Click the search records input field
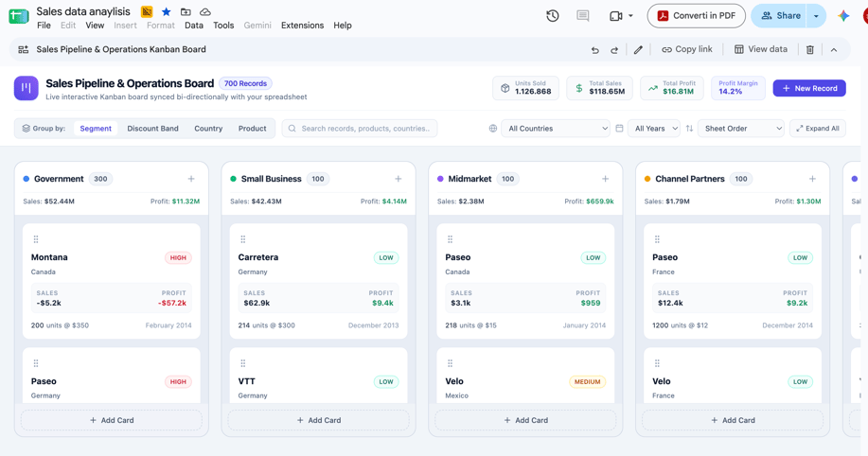The height and width of the screenshot is (456, 868). (360, 129)
